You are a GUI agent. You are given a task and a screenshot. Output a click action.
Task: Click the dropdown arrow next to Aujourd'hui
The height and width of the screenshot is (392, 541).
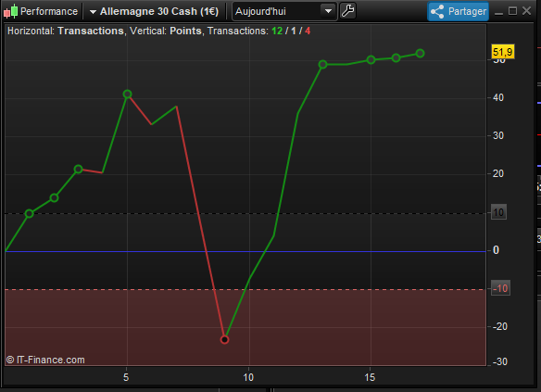[328, 11]
